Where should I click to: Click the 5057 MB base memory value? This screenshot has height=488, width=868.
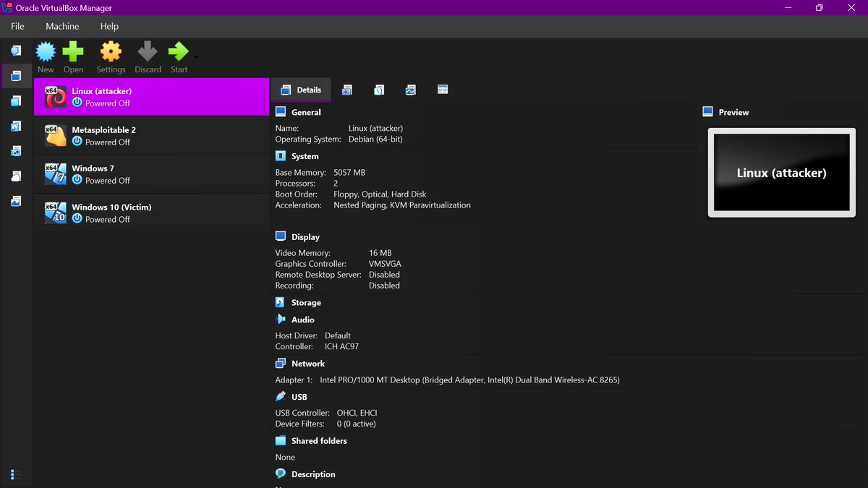(x=349, y=173)
